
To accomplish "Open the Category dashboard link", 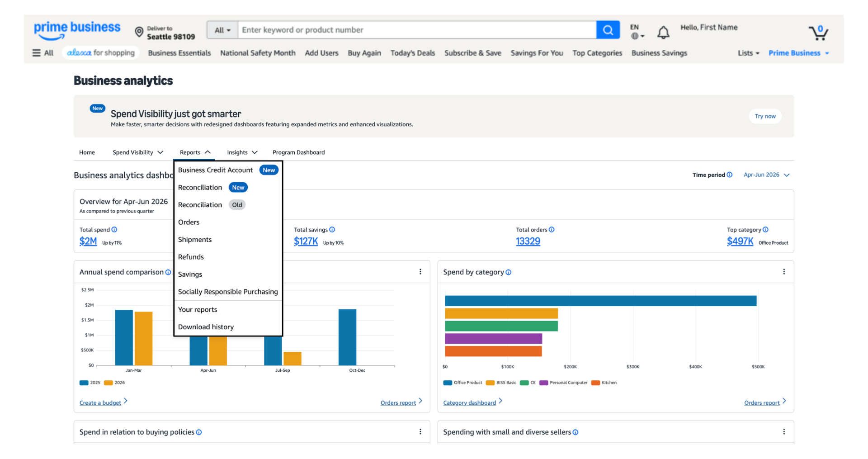I will 469,402.
